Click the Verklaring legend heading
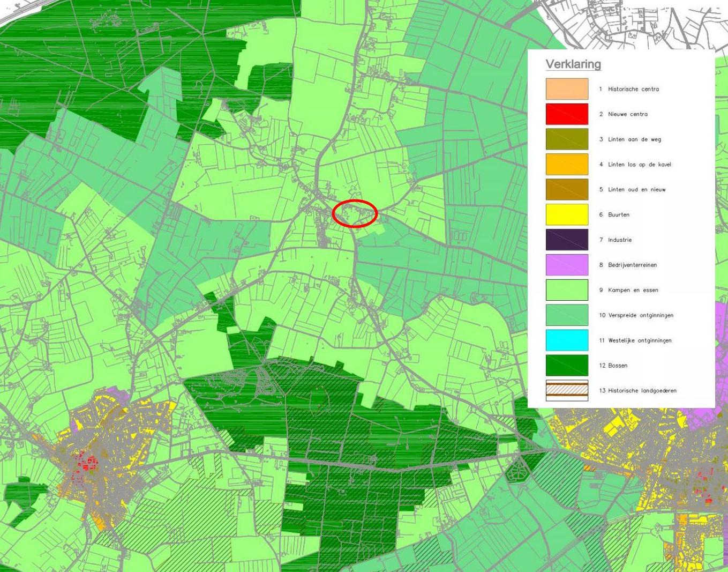 tap(573, 64)
